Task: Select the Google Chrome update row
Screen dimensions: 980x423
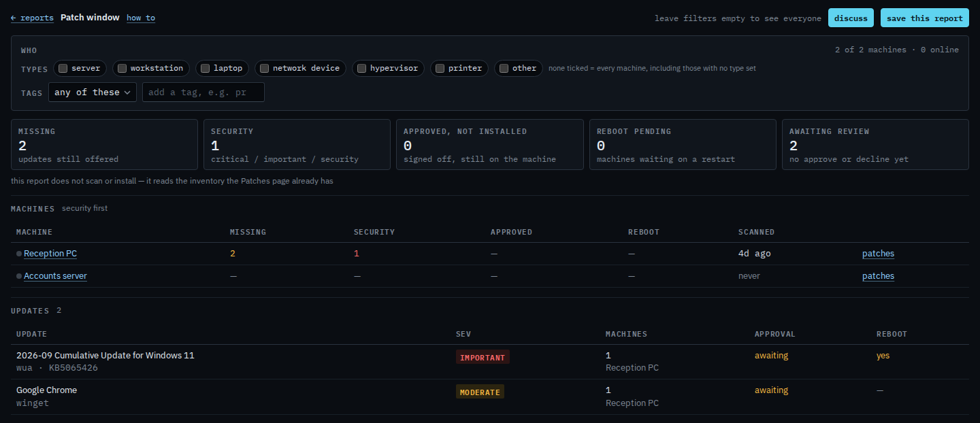Action: (490, 396)
